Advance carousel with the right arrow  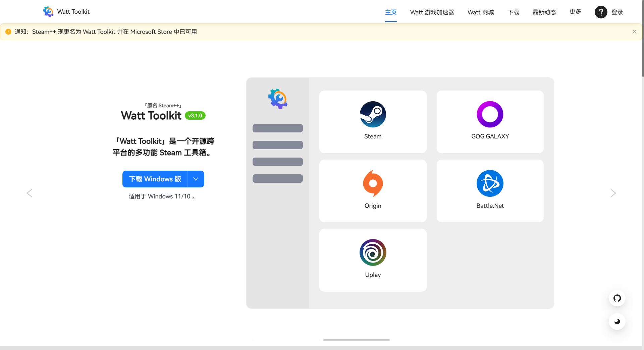(x=613, y=193)
